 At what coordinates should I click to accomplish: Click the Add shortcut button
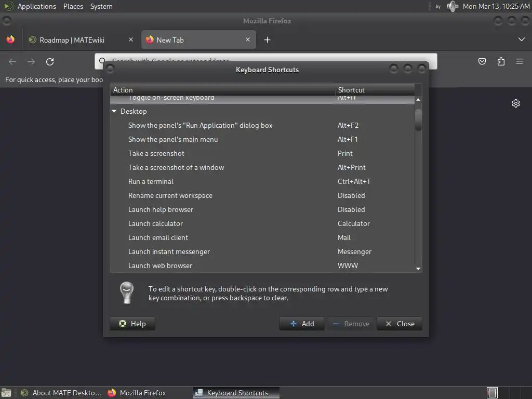point(302,324)
